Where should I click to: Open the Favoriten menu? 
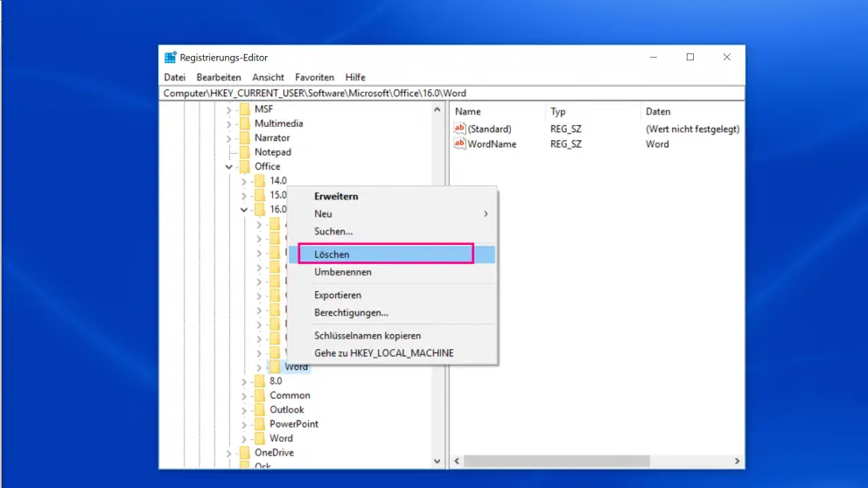tap(314, 77)
